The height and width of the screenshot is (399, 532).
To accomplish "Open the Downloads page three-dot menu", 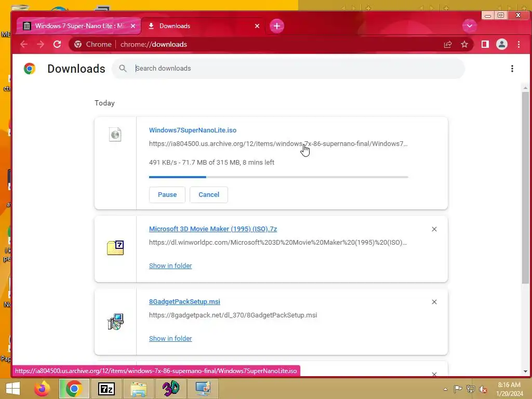I will point(512,69).
